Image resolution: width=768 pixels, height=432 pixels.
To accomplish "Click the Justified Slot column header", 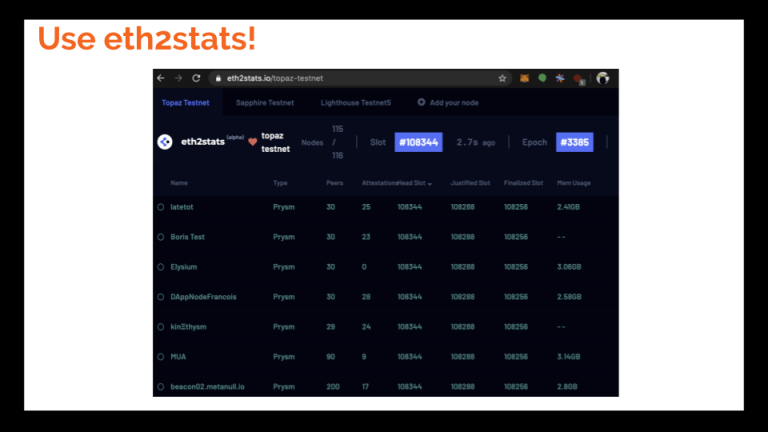I will pyautogui.click(x=470, y=183).
